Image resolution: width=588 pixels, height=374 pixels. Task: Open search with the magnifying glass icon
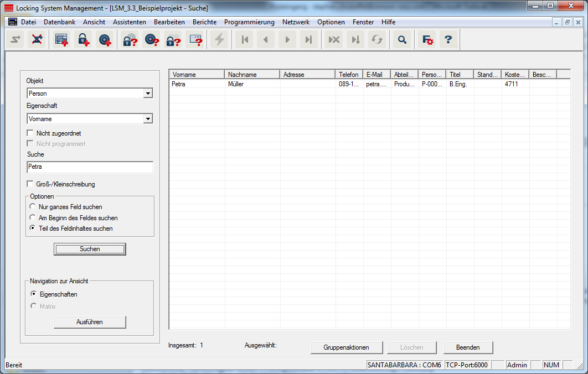coord(403,40)
